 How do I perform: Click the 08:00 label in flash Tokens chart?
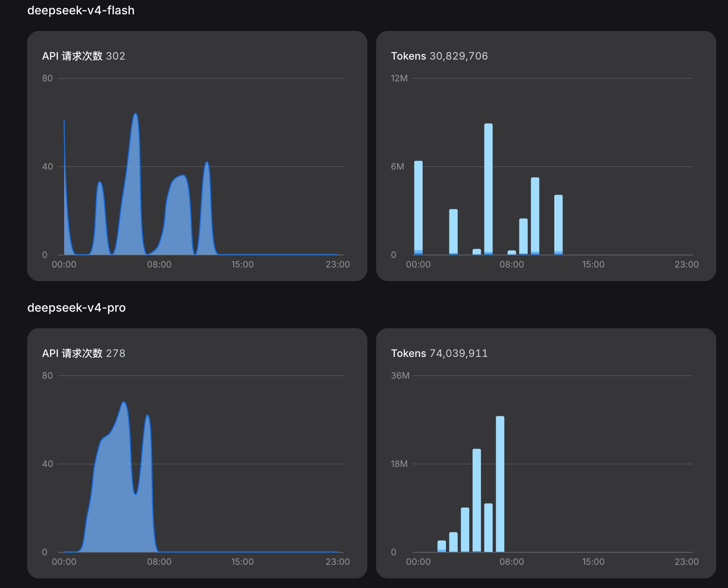(x=512, y=265)
